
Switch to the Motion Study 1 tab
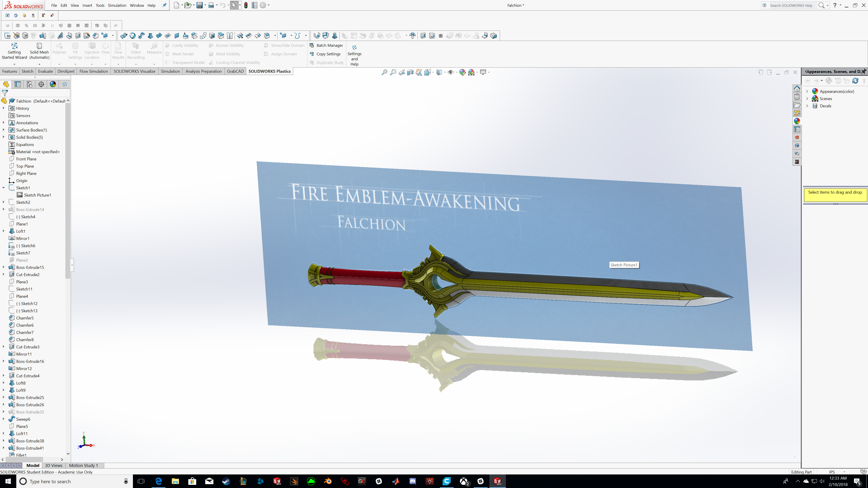84,465
